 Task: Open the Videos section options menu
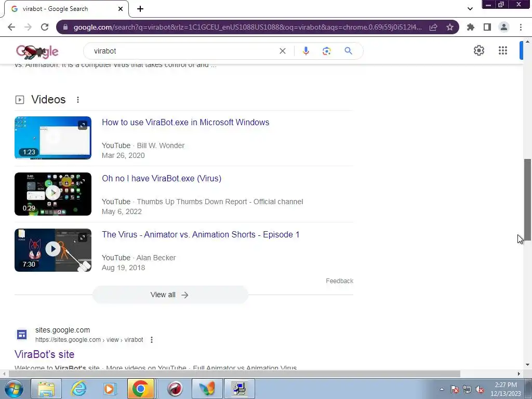coord(78,100)
